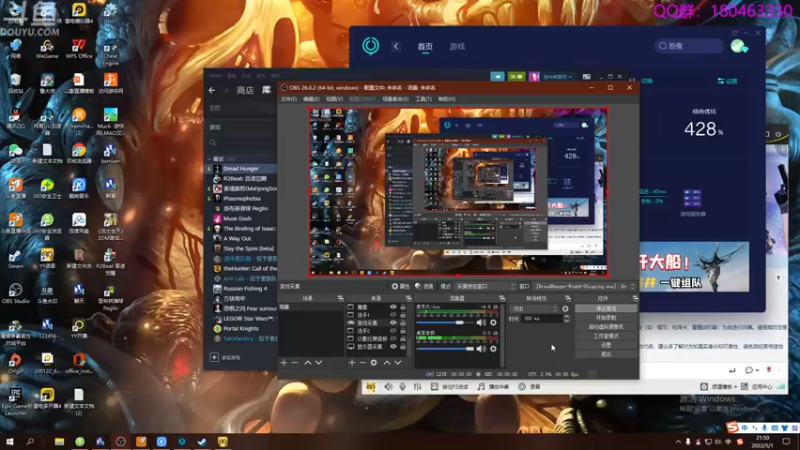Open the quality mode dropdown in streaming toolbar

tap(723, 387)
